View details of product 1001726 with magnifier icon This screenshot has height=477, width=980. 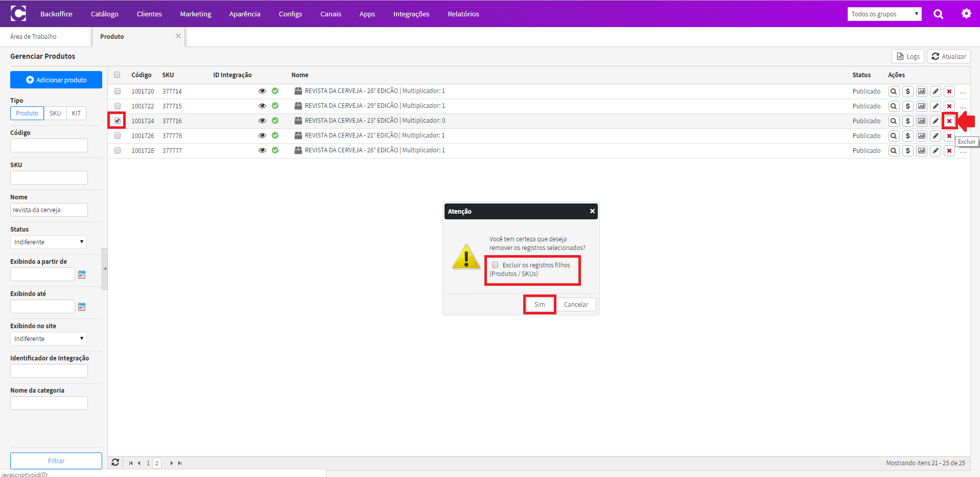(894, 136)
